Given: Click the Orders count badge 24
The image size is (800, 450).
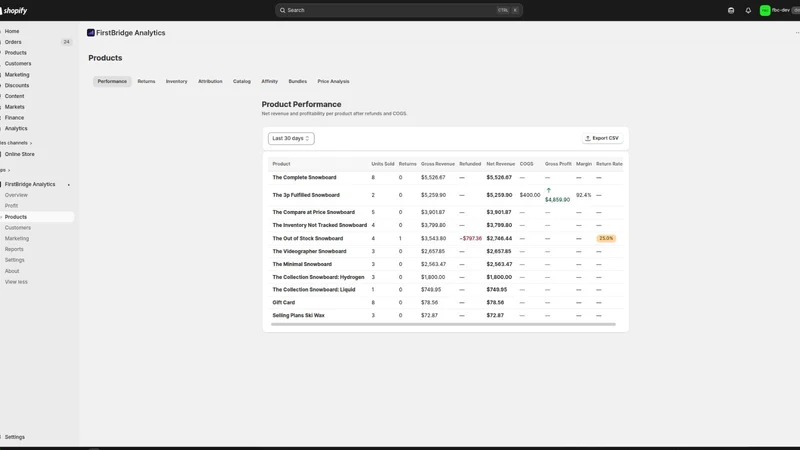Looking at the screenshot, I should click(x=66, y=42).
